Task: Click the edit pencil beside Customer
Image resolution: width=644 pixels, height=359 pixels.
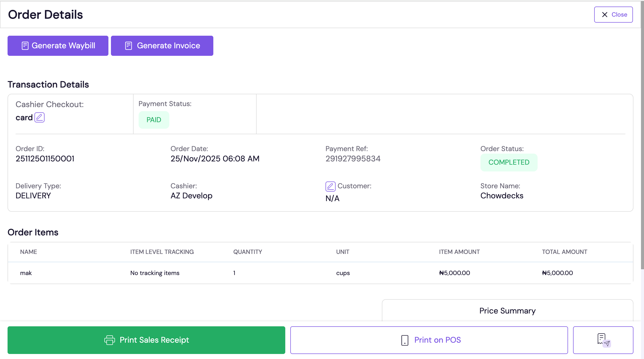Action: [x=330, y=186]
